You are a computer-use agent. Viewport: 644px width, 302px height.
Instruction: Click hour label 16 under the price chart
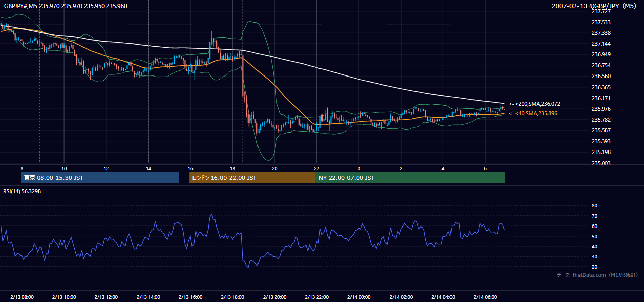pyautogui.click(x=190, y=168)
